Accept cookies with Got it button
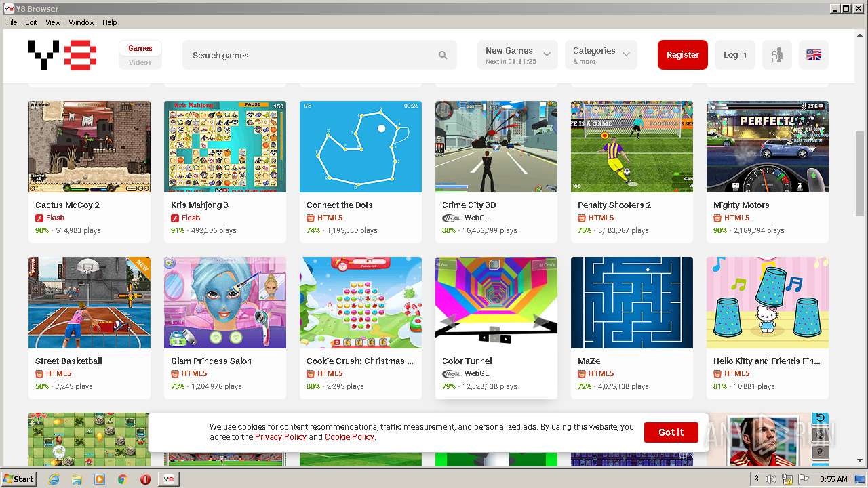 [671, 432]
